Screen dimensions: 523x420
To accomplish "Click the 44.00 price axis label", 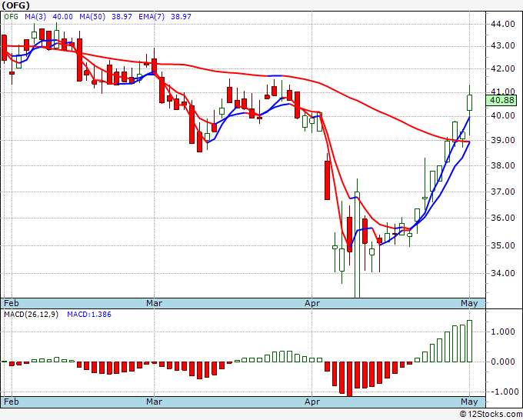I will 502,24.
